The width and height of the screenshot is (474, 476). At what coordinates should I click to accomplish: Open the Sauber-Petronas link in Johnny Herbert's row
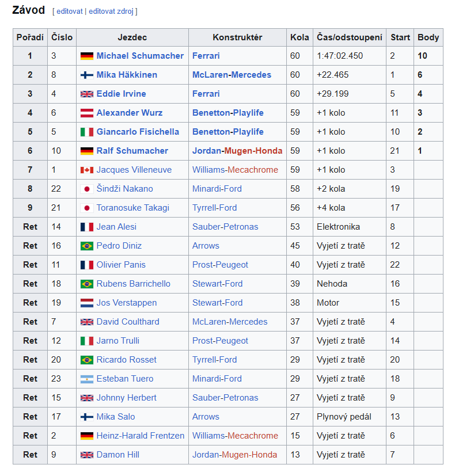tap(225, 398)
